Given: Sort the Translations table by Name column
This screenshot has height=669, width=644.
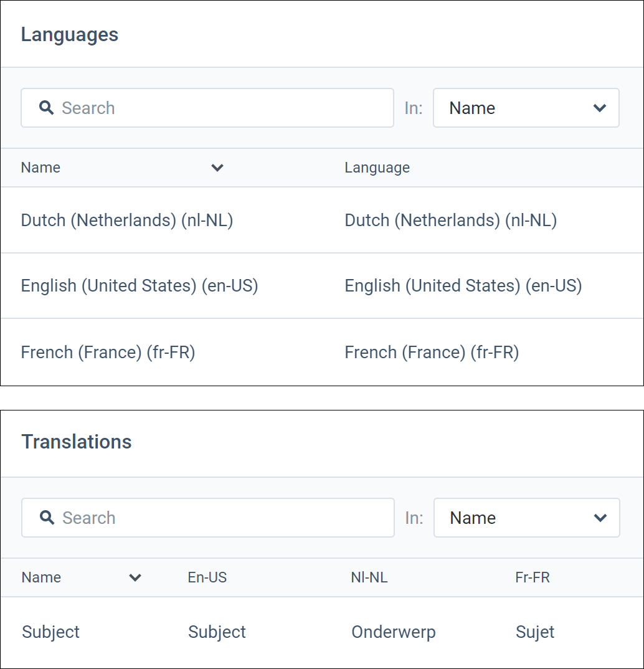Looking at the screenshot, I should click(41, 577).
